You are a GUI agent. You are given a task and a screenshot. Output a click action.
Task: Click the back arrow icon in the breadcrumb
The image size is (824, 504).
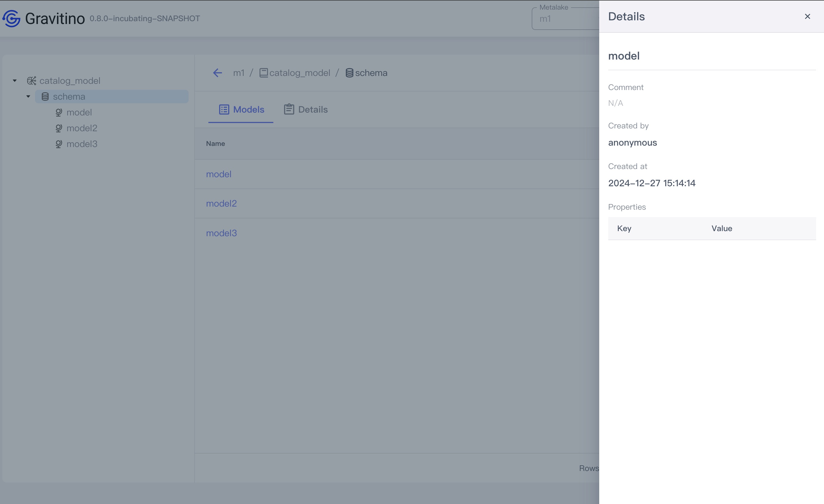217,73
